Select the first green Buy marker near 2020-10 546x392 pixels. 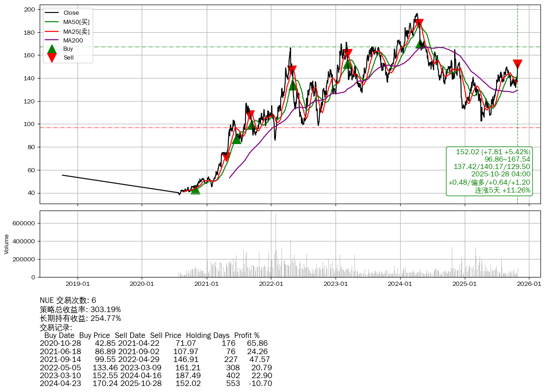(x=195, y=189)
